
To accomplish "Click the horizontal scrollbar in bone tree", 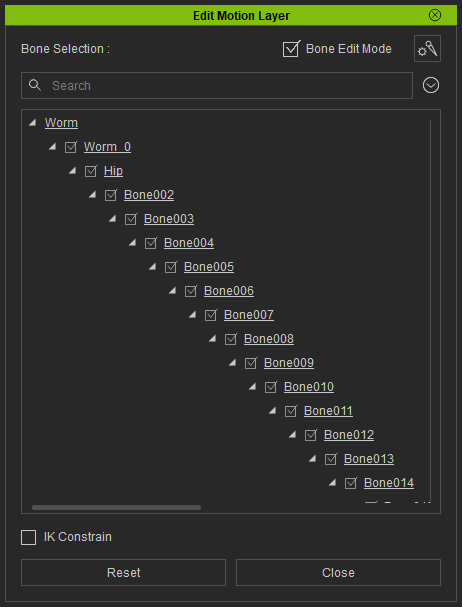I will point(116,507).
